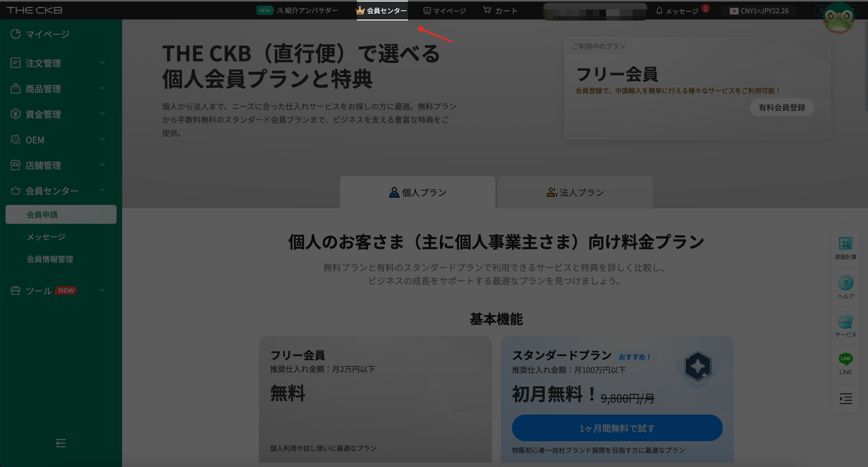This screenshot has height=467, width=868.
Task: Click the 店舗管理 store icon
Action: [x=16, y=165]
